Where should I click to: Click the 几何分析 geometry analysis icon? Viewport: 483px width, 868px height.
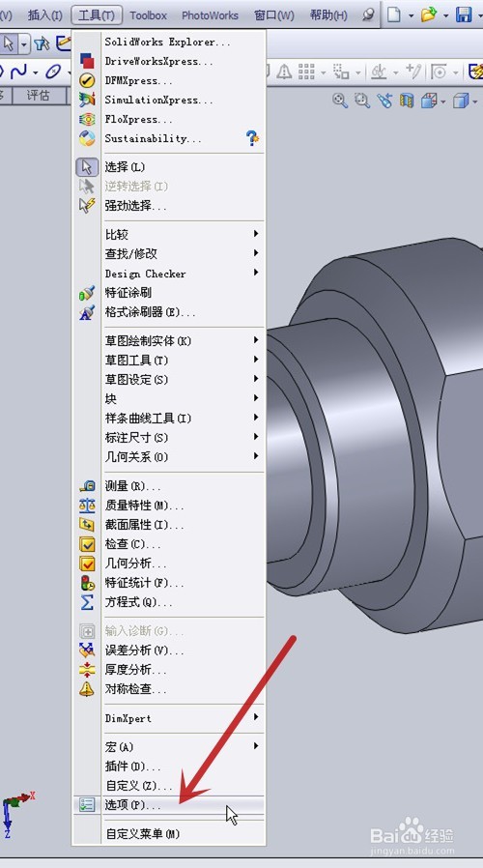point(87,564)
